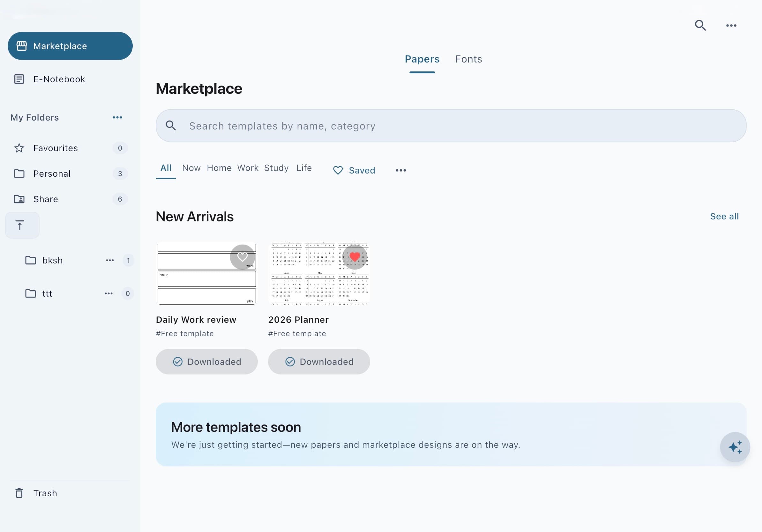Click the Share count badge 6

click(x=120, y=199)
